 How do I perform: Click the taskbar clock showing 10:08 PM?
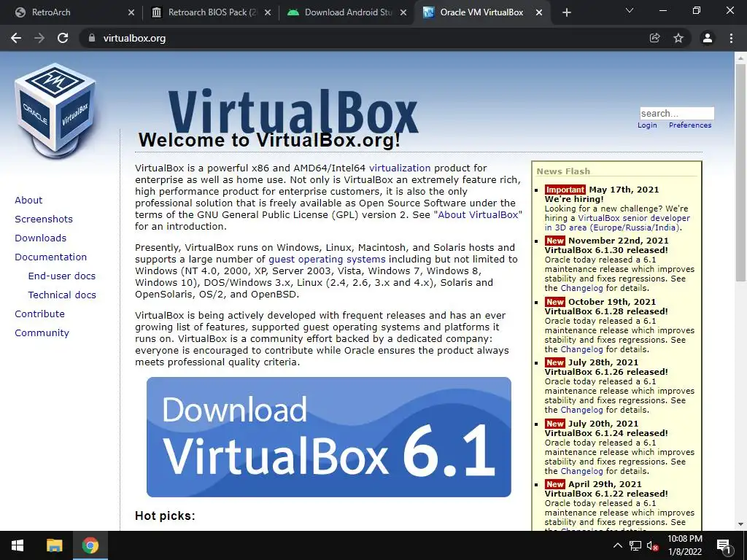684,545
